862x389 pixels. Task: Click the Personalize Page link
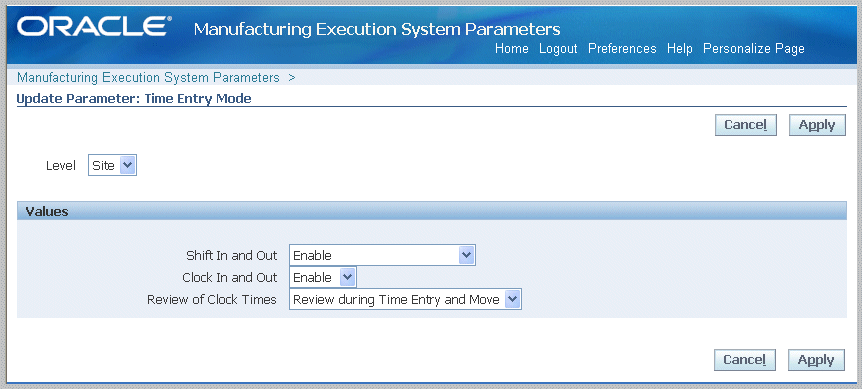tap(754, 49)
